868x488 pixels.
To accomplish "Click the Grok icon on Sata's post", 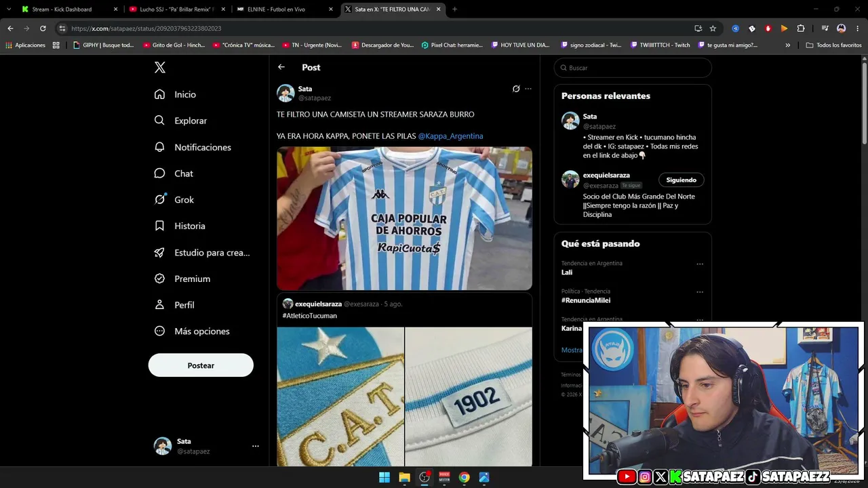I will click(x=516, y=89).
